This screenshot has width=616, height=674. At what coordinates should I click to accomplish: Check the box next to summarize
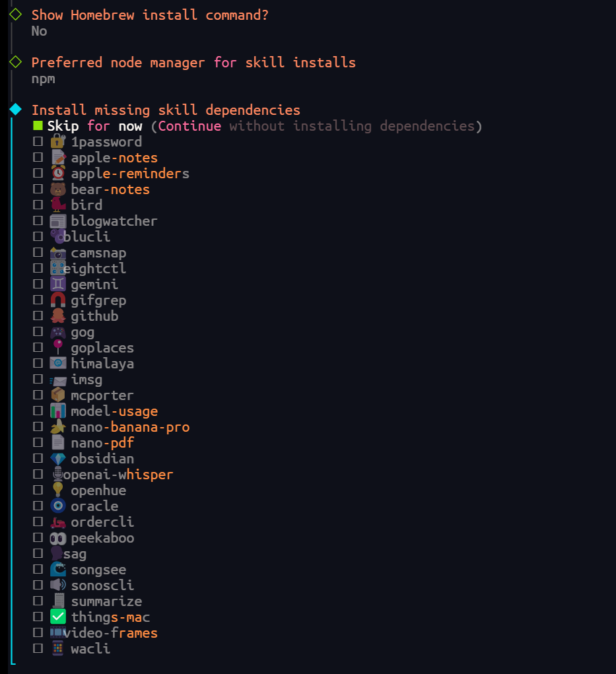pyautogui.click(x=38, y=601)
